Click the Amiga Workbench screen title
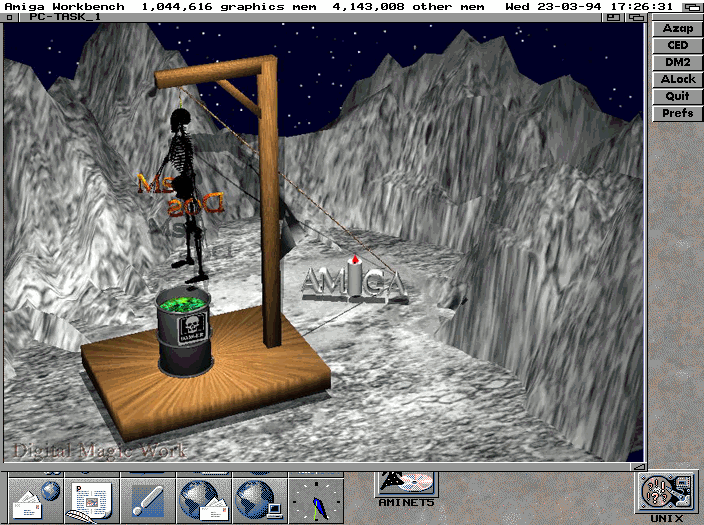The image size is (704, 525). [64, 7]
